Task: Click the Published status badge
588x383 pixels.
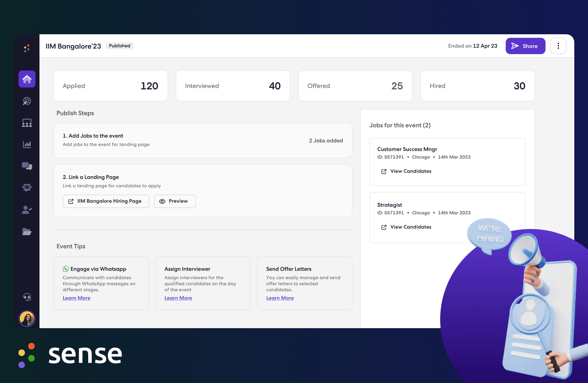Action: pyautogui.click(x=120, y=46)
